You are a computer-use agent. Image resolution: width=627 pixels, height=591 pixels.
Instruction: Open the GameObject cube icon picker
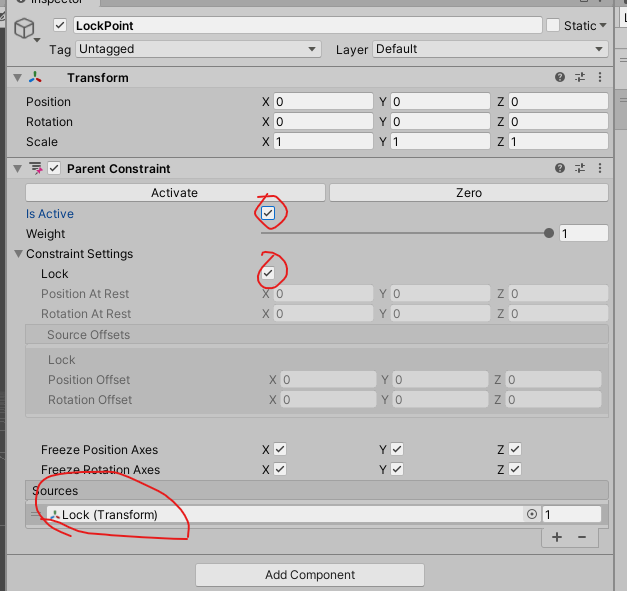pos(24,28)
